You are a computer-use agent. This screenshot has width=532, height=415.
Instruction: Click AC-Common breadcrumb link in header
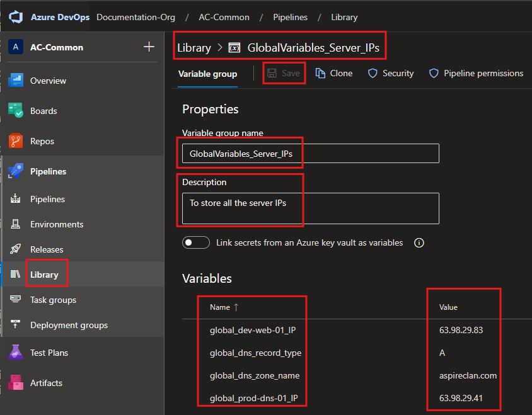coord(224,17)
